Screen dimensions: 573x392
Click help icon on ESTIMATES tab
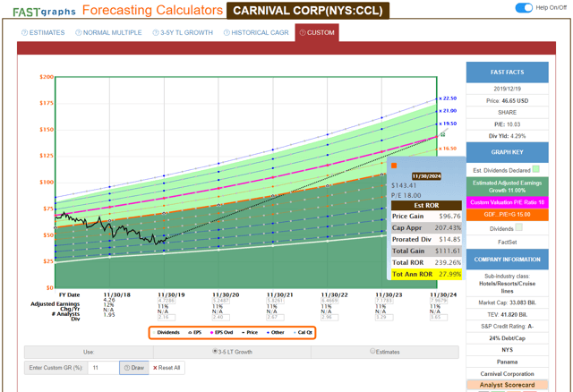click(x=24, y=33)
